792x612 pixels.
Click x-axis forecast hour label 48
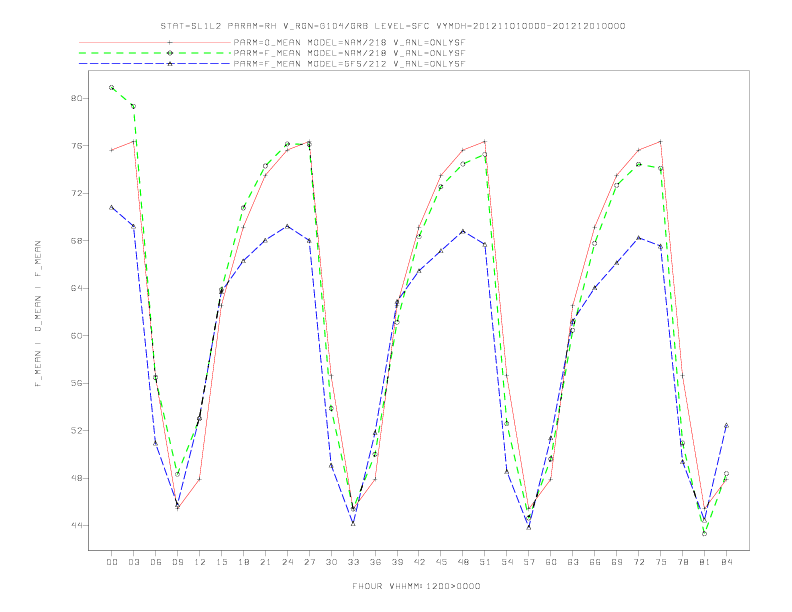[463, 562]
